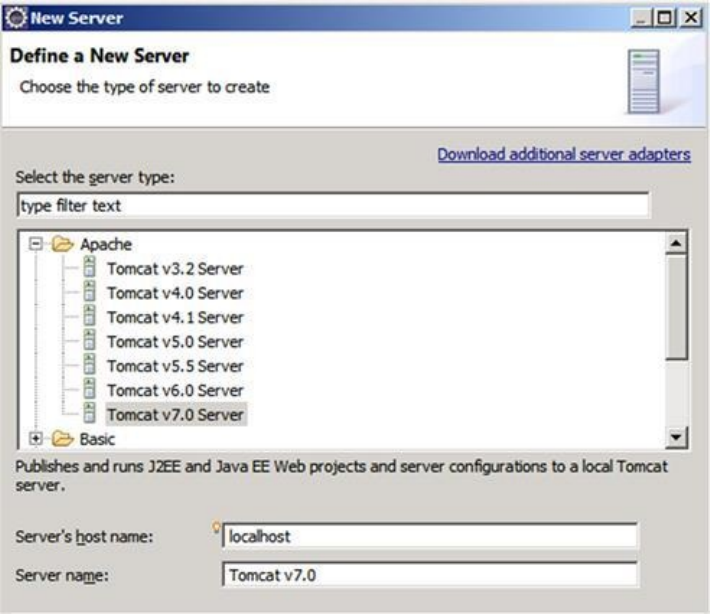Click the content assist lightbulb by host name
710x614 pixels.
coord(216,527)
